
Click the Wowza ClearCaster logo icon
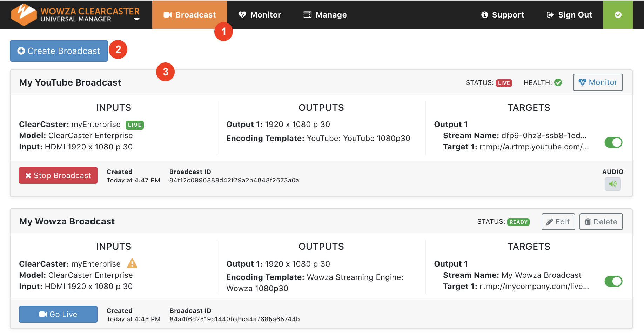[24, 15]
